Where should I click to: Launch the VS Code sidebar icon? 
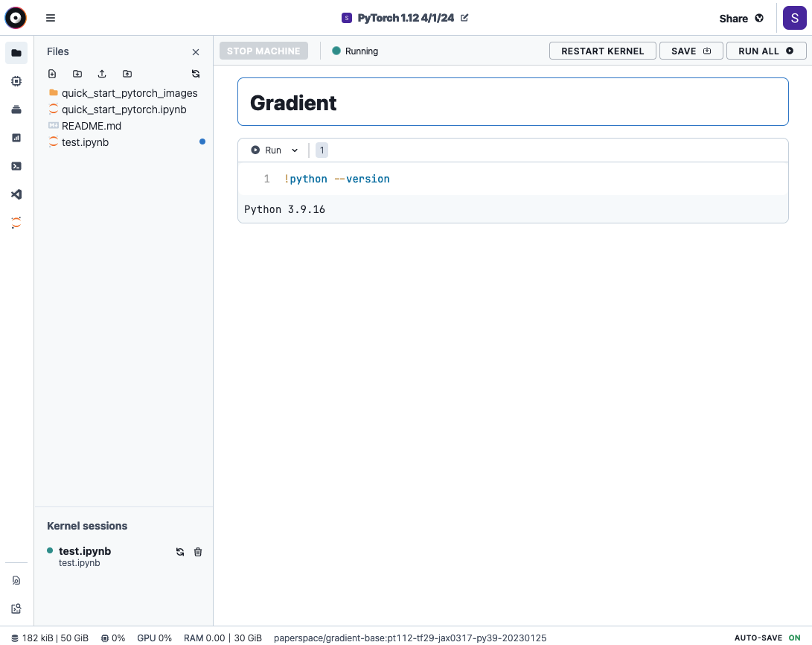(x=16, y=194)
